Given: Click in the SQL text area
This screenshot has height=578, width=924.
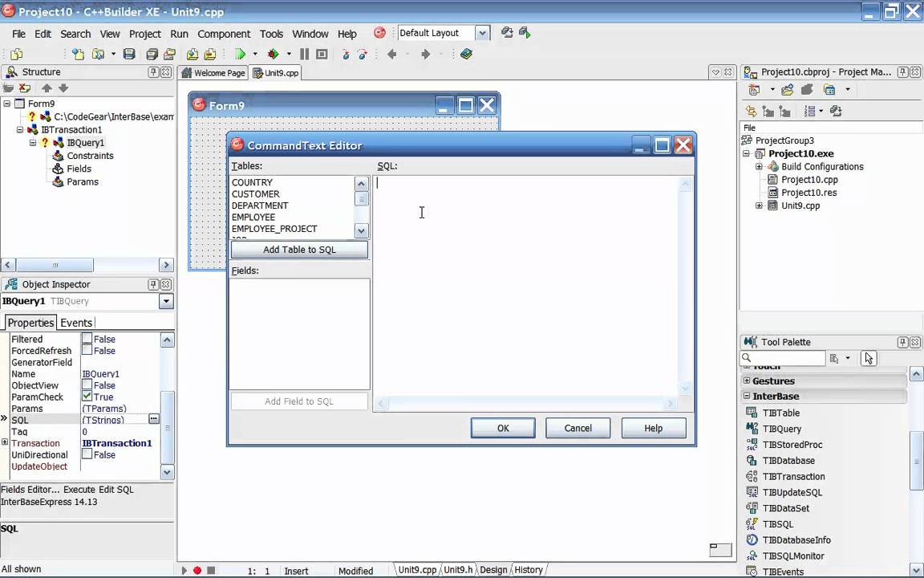Looking at the screenshot, I should point(525,286).
